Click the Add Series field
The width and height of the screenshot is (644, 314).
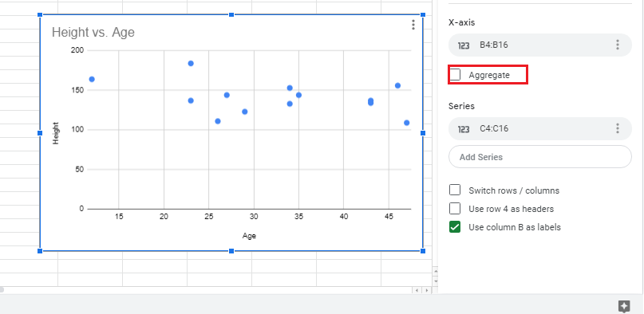click(x=540, y=156)
